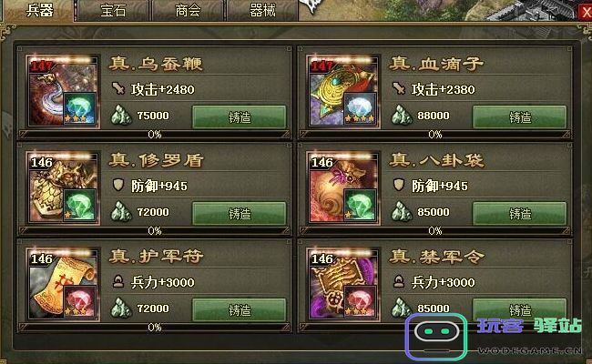Click the troop strength icon for 真.护军符

(x=118, y=282)
